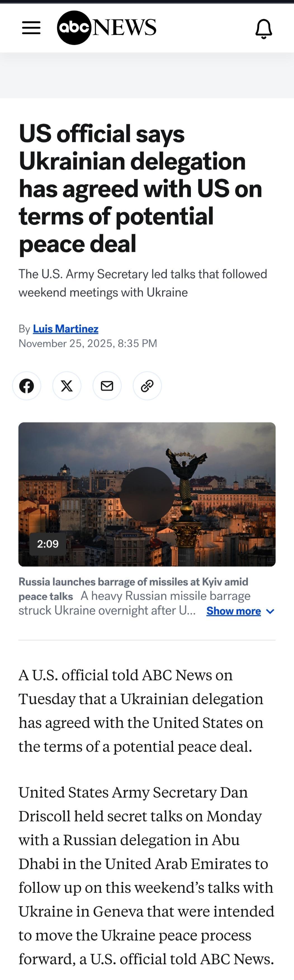Click the article headline about peace deal

point(141,188)
